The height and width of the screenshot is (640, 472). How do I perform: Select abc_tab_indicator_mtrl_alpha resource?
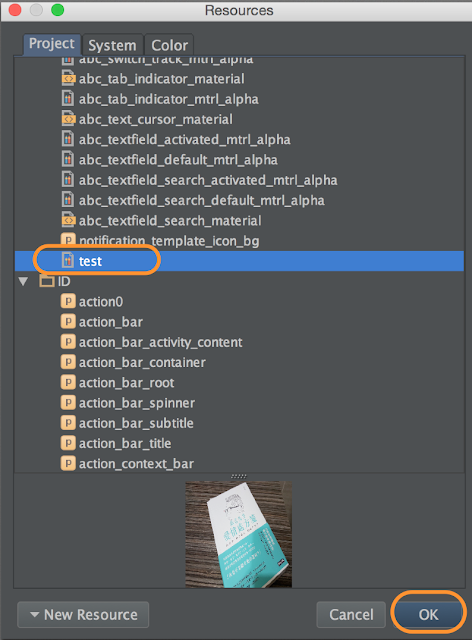[169, 99]
